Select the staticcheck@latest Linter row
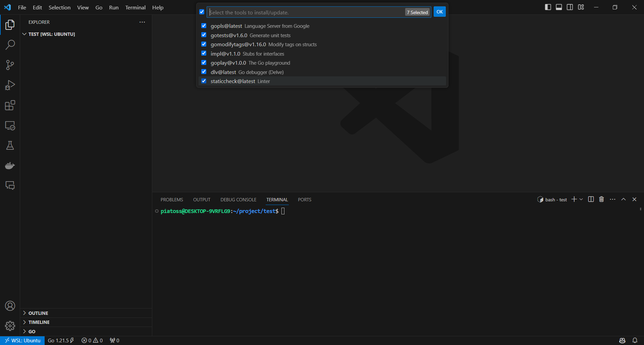Screen dimensions: 644x345 (x=322, y=81)
